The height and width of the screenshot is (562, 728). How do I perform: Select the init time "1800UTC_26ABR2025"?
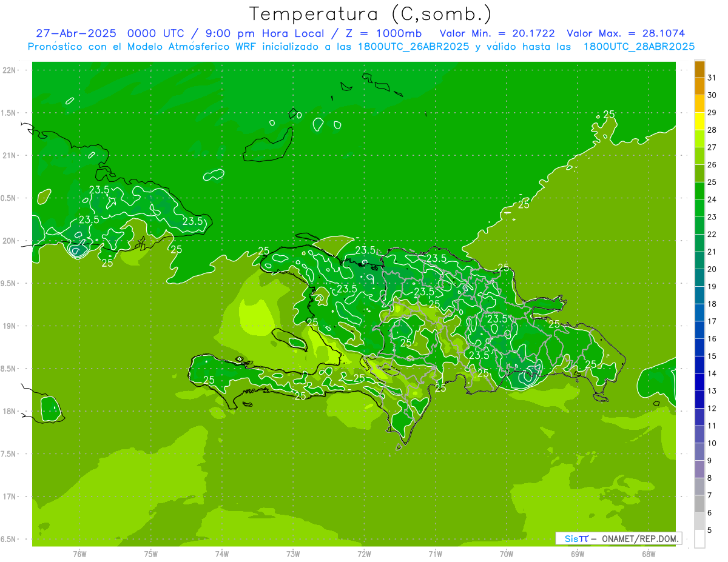[414, 47]
